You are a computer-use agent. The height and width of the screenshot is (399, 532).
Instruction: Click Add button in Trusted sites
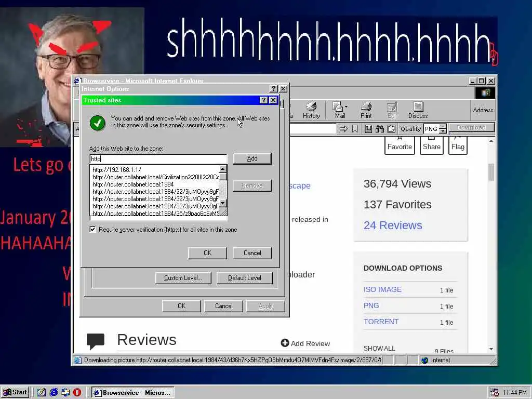(252, 158)
